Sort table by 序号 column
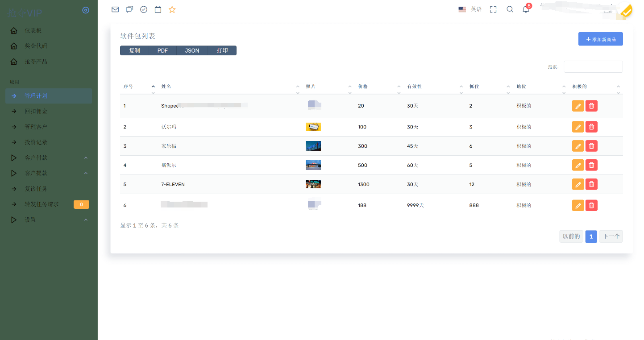644x340 pixels. tap(139, 87)
